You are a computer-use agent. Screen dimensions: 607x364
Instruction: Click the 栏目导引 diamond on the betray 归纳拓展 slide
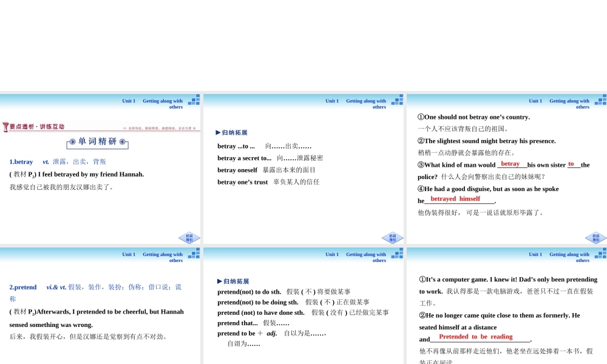click(x=393, y=238)
